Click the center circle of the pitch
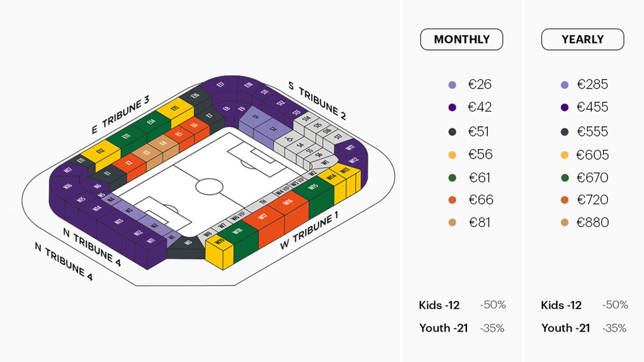644x362 pixels. click(x=209, y=186)
